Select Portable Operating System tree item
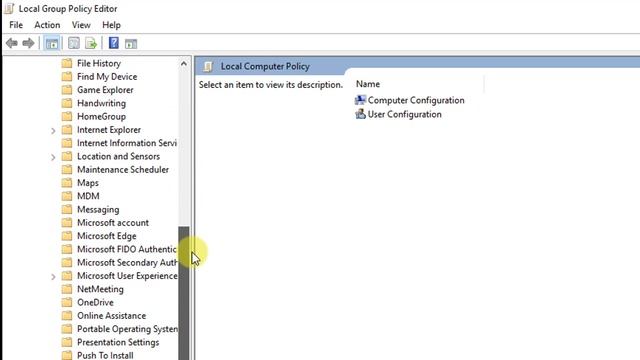The image size is (640, 360). 127,329
